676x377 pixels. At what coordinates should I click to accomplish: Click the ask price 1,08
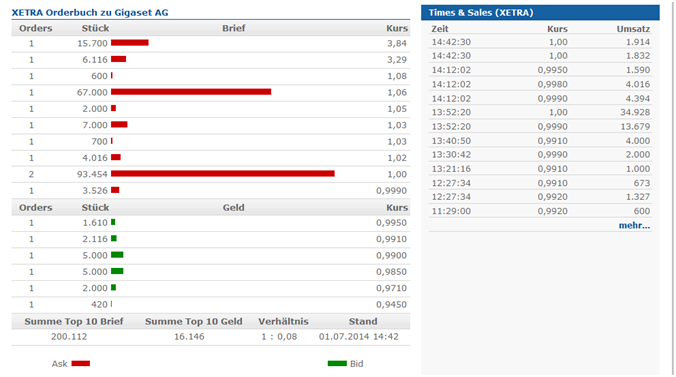[x=397, y=76]
